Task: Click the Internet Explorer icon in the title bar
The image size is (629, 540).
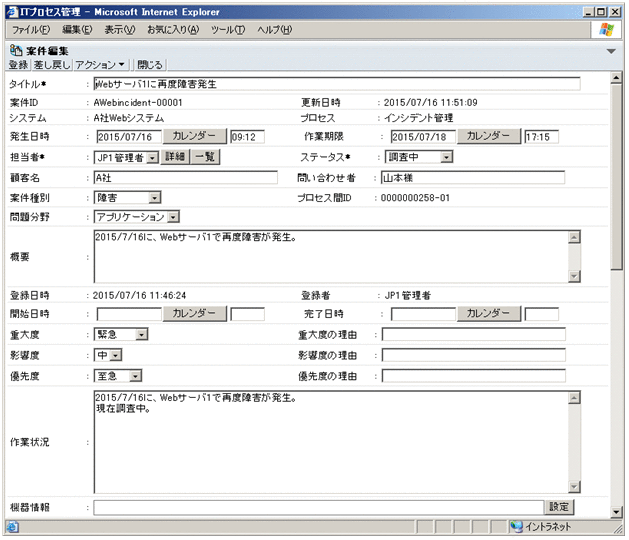Action: pyautogui.click(x=13, y=12)
